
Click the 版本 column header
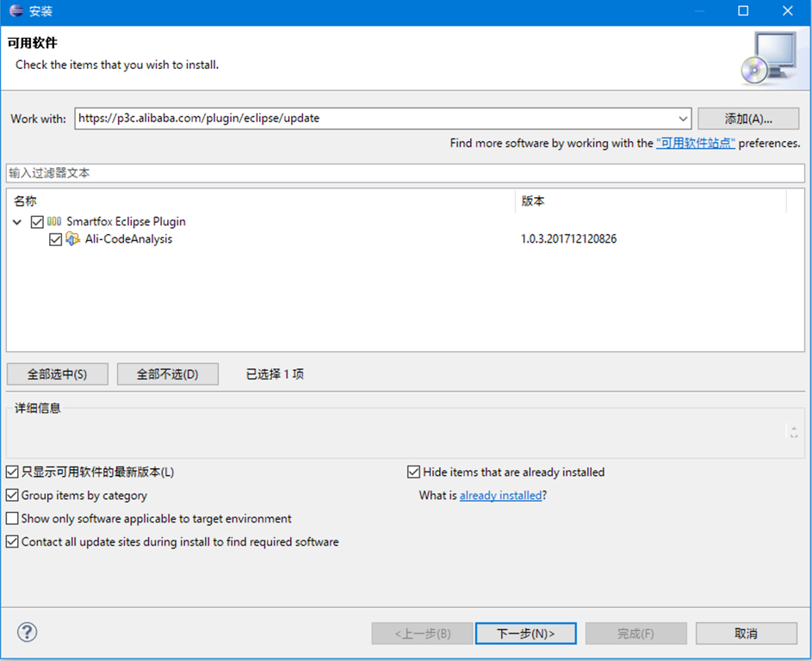651,201
